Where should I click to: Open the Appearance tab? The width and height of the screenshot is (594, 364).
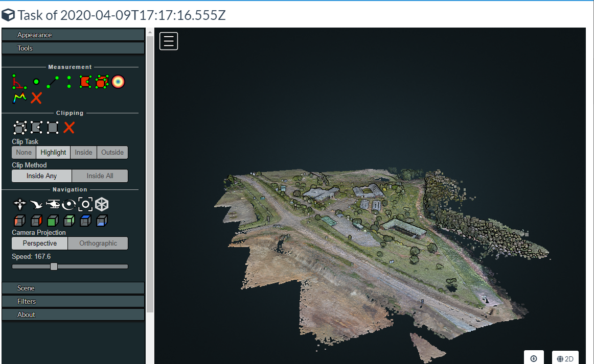73,35
